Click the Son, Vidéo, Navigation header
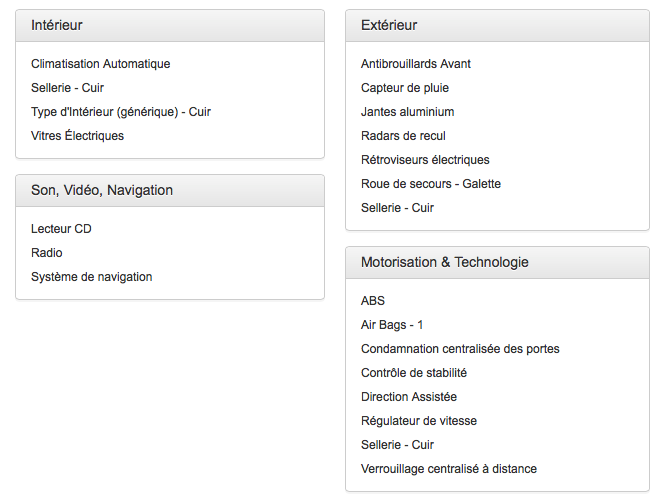Screen dimensions: 671x502 [170, 190]
